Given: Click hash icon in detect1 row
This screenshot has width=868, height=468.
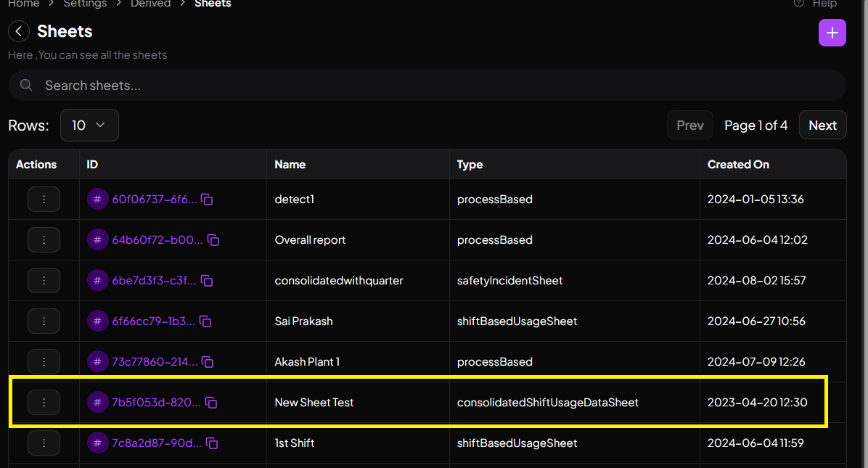Looking at the screenshot, I should click(x=97, y=199).
